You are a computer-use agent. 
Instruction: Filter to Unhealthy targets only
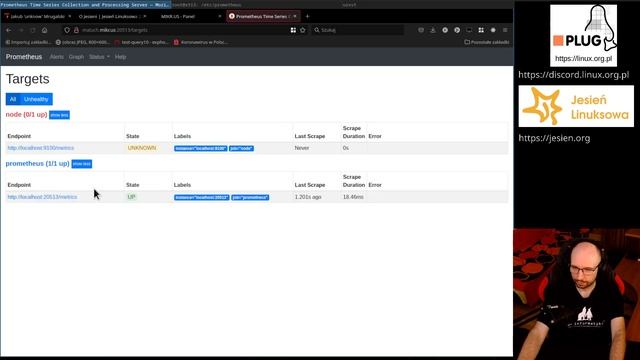[x=36, y=99]
